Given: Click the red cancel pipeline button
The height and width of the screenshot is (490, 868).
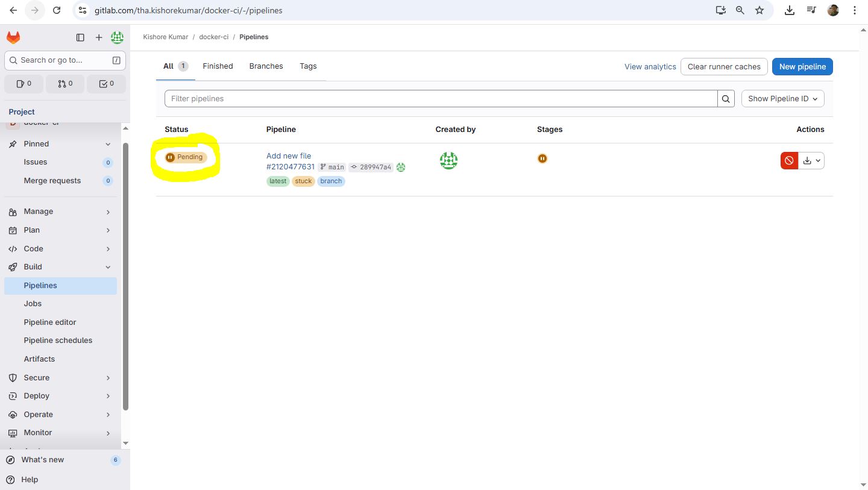Looking at the screenshot, I should (x=789, y=160).
